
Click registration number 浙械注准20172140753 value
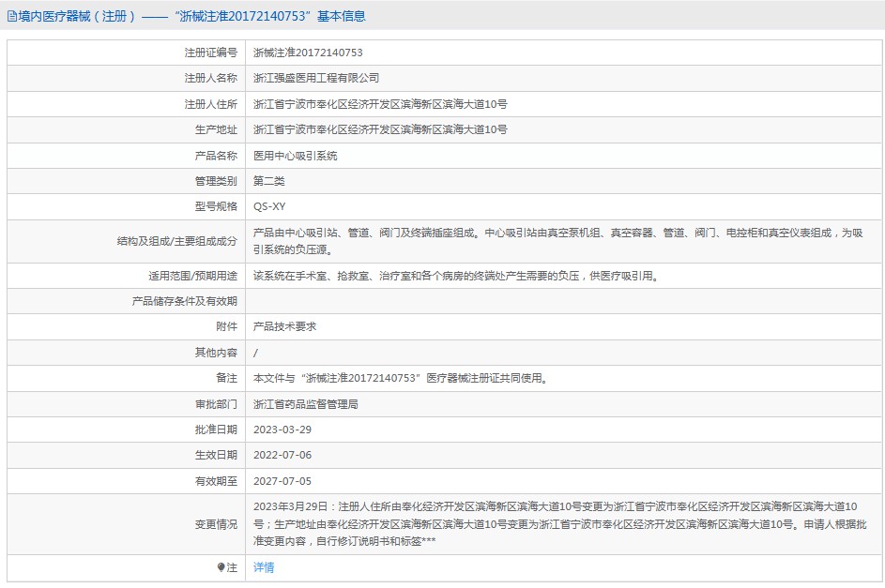coord(308,53)
